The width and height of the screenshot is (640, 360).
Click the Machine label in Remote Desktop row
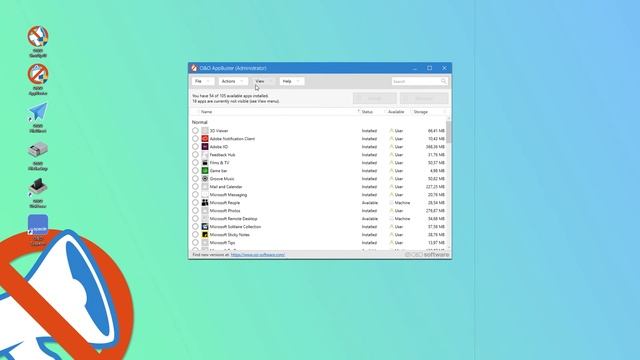402,218
